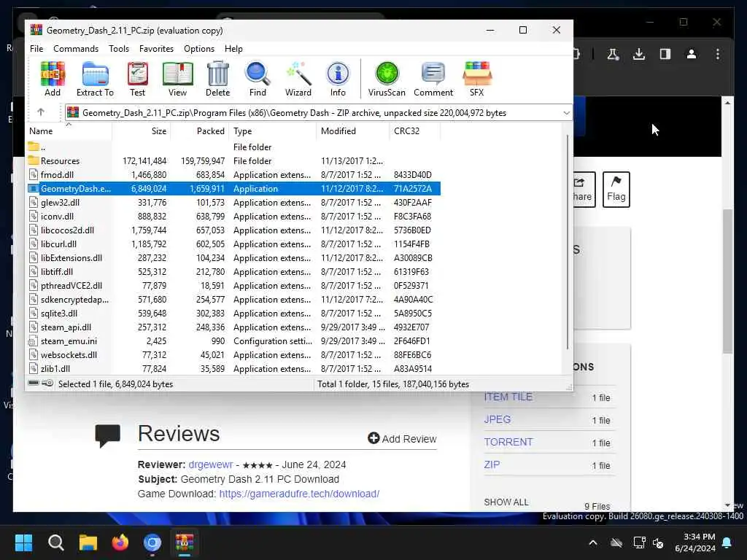
Task: Open the Options menu
Action: tap(199, 49)
